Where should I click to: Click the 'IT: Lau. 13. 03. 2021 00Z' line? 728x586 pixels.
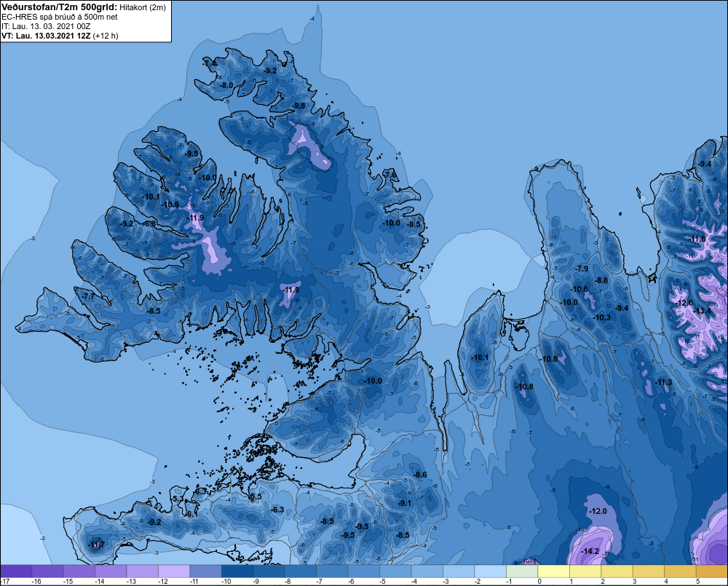tap(46, 26)
